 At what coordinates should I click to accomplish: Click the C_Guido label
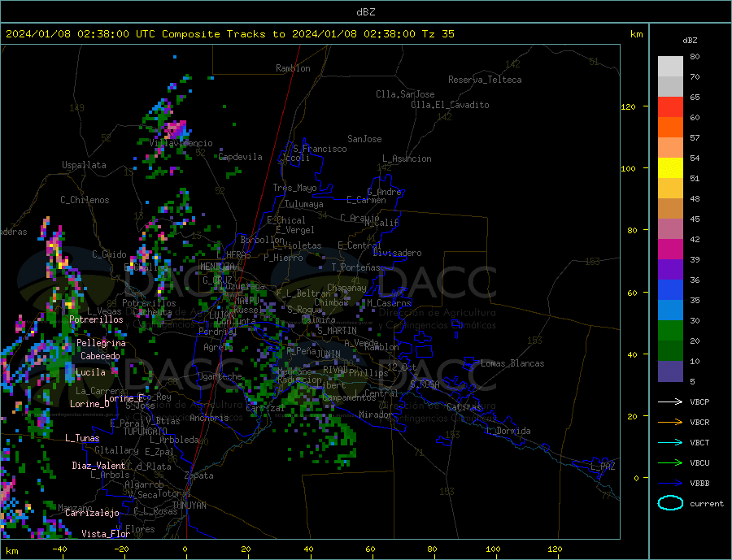click(x=109, y=254)
